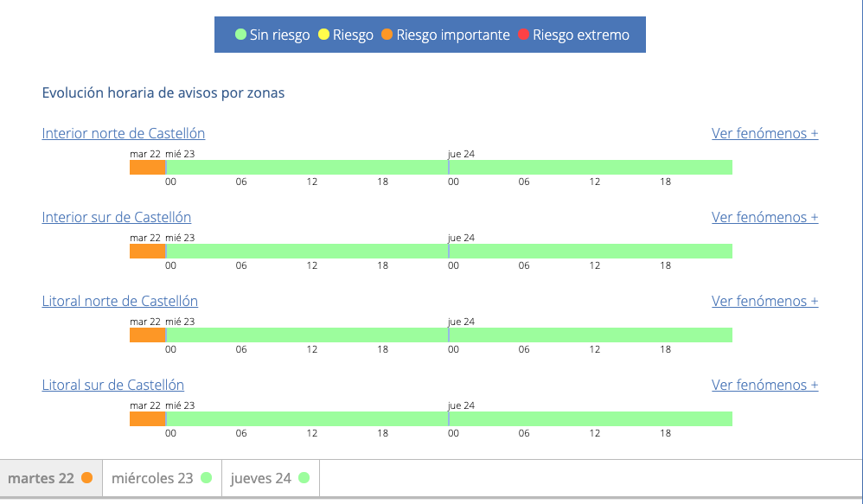Click jue 24 marker on Litoral sur timeline
This screenshot has height=504, width=863.
[449, 418]
